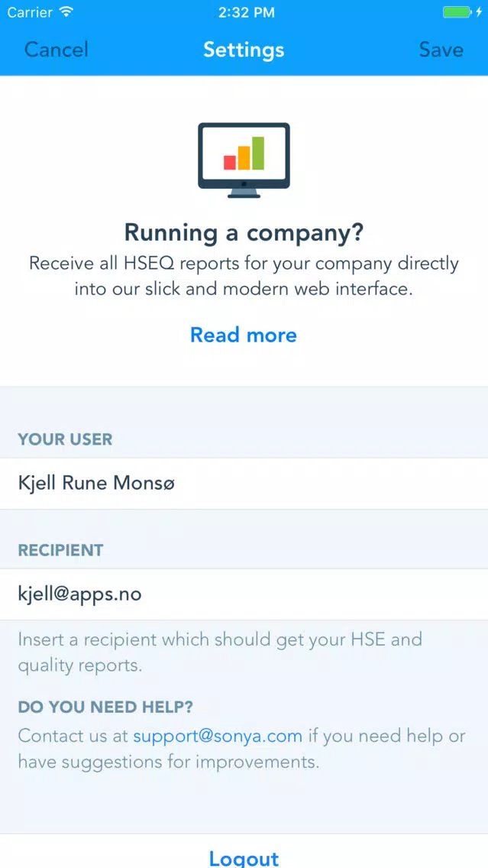The width and height of the screenshot is (488, 868).
Task: Tap the Wi-Fi status icon
Action: click(x=66, y=12)
